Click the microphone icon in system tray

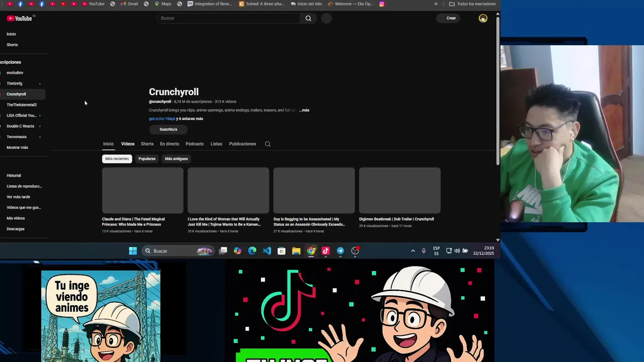[x=424, y=251]
